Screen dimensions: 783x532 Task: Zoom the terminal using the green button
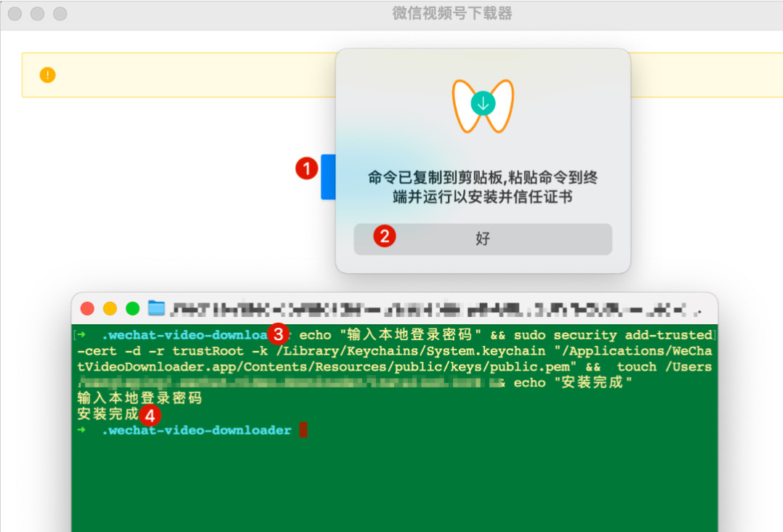(x=132, y=308)
